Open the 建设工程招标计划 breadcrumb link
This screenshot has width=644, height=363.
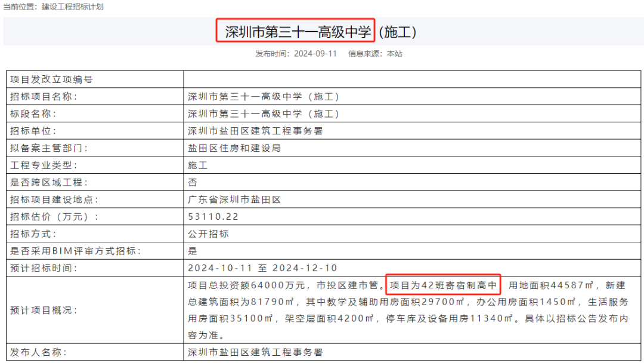tap(72, 7)
